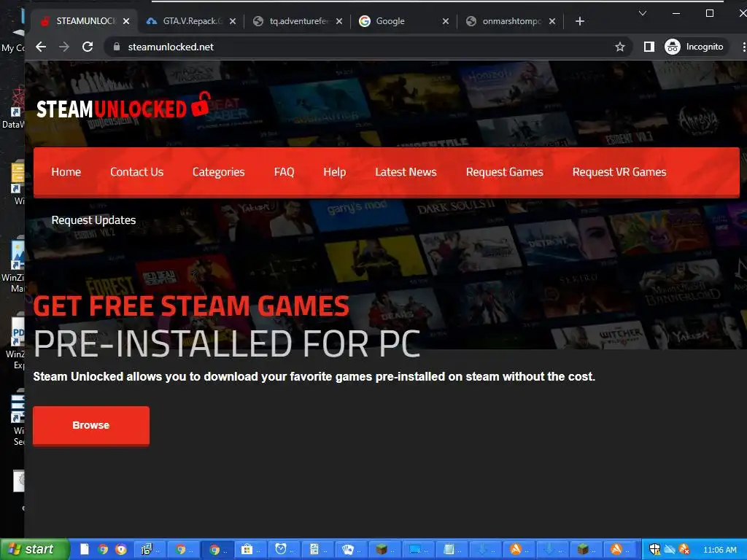Close the STEAMUNLOCKED tab
This screenshot has width=747, height=560.
[125, 21]
